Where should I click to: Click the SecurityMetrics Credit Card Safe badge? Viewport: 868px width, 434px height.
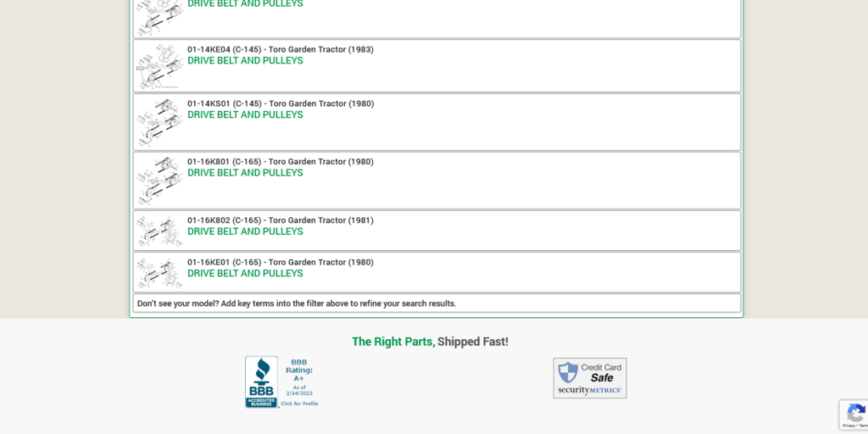590,378
